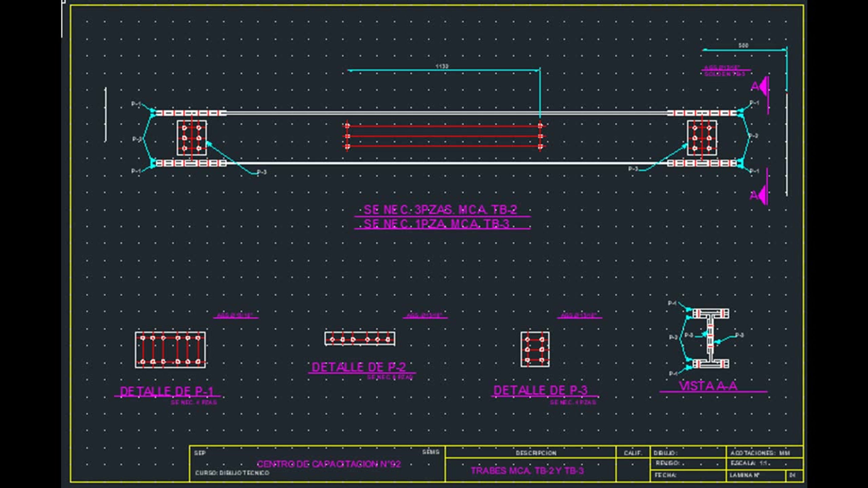Select the red triple lines at beam center
Image resolution: width=868 pixels, height=488 pixels.
pyautogui.click(x=444, y=136)
